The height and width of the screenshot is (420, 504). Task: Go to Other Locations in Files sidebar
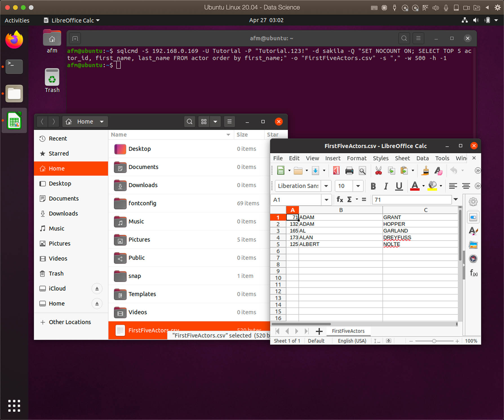(70, 322)
